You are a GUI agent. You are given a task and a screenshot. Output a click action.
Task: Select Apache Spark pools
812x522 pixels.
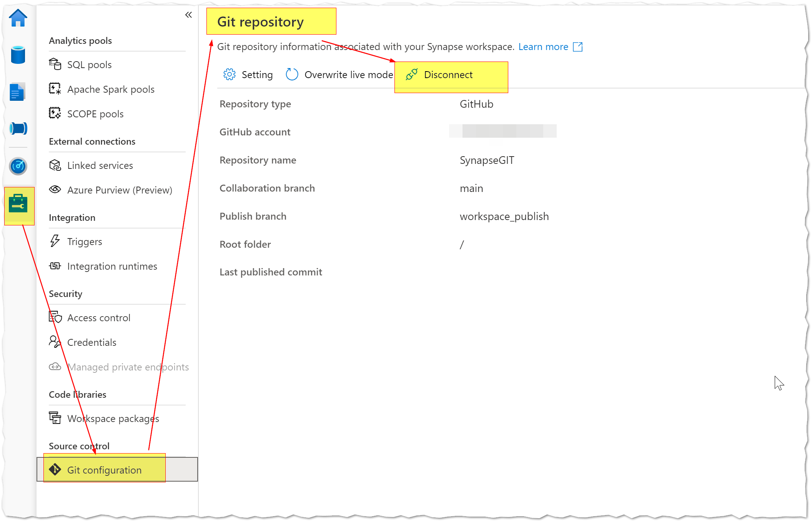[x=111, y=89]
